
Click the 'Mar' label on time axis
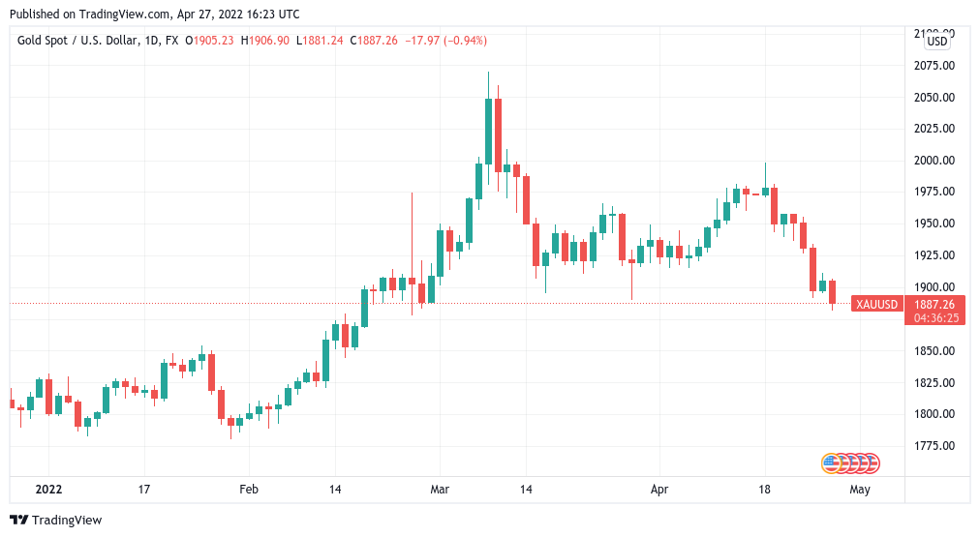click(441, 490)
